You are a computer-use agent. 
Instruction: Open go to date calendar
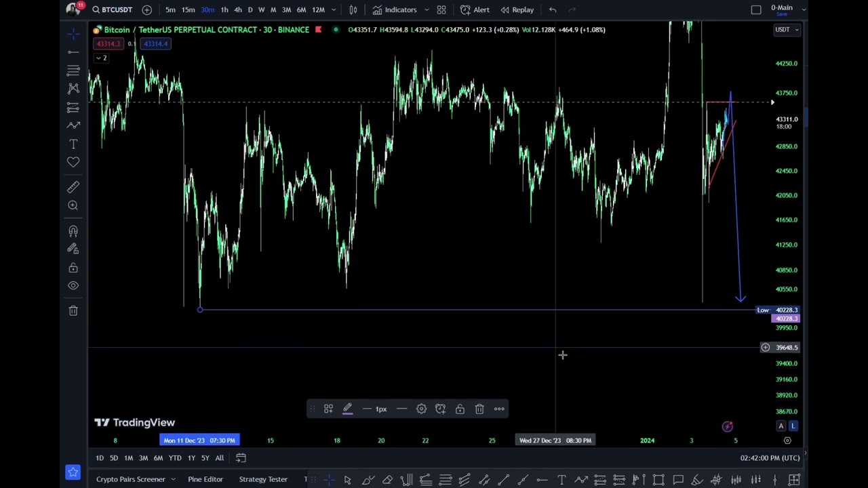pos(241,458)
